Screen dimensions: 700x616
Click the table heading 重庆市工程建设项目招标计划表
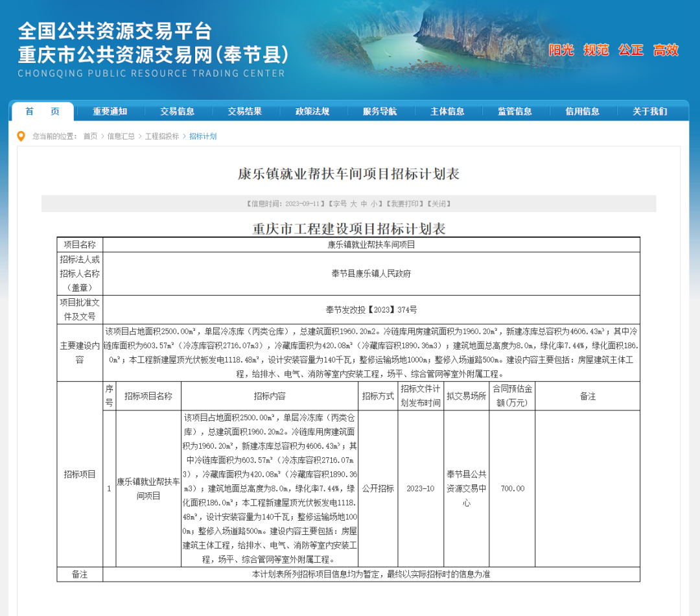(349, 229)
